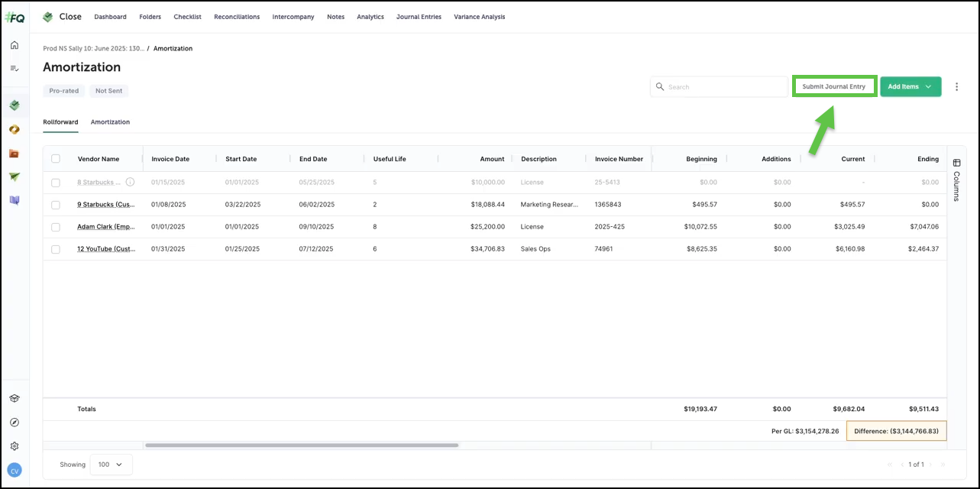
Task: Check the box for the Adam Clark row
Action: (56, 227)
